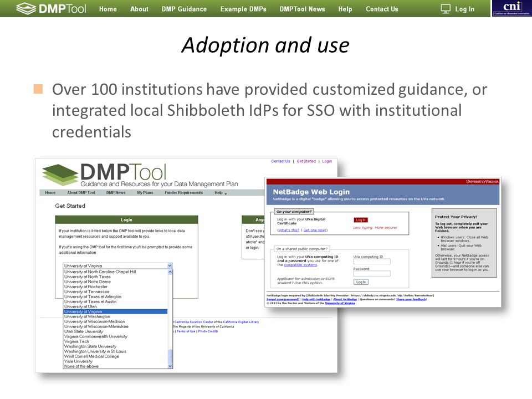Select DMP News in inner navigation

(116, 192)
